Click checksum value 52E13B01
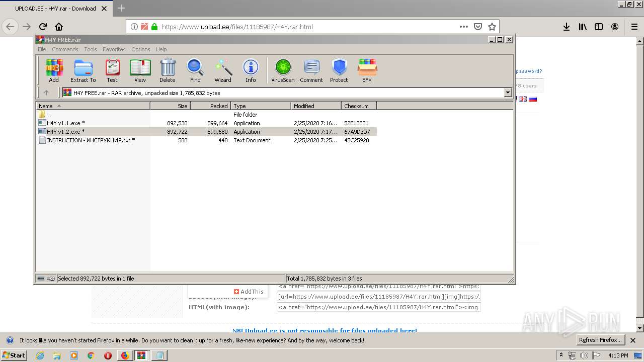The image size is (644, 362). pyautogui.click(x=356, y=123)
